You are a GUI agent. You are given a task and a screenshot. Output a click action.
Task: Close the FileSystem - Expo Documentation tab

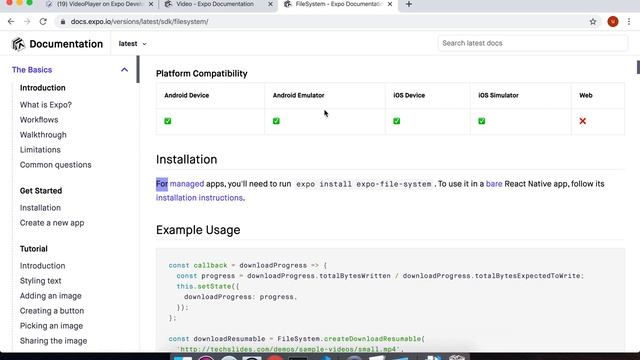tap(390, 4)
